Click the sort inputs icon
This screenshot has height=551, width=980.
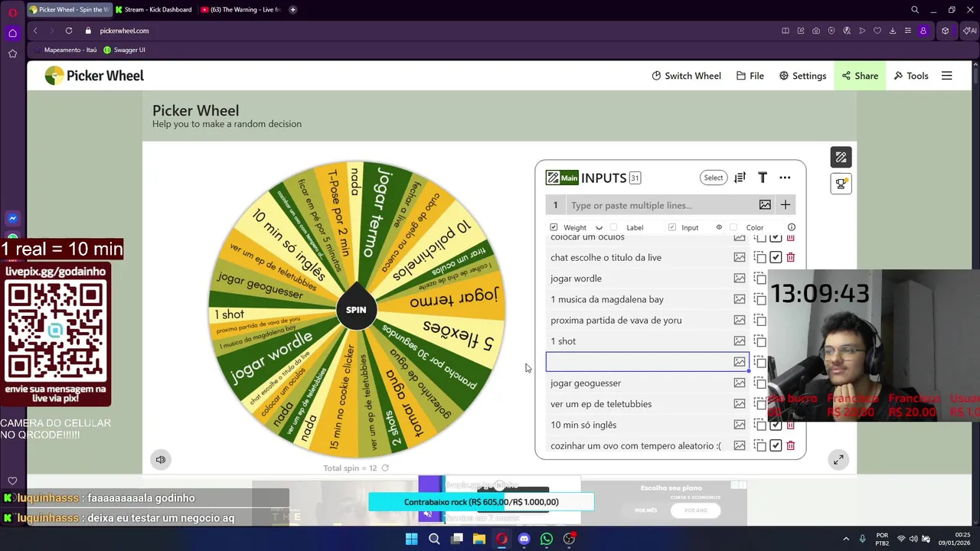click(x=740, y=178)
